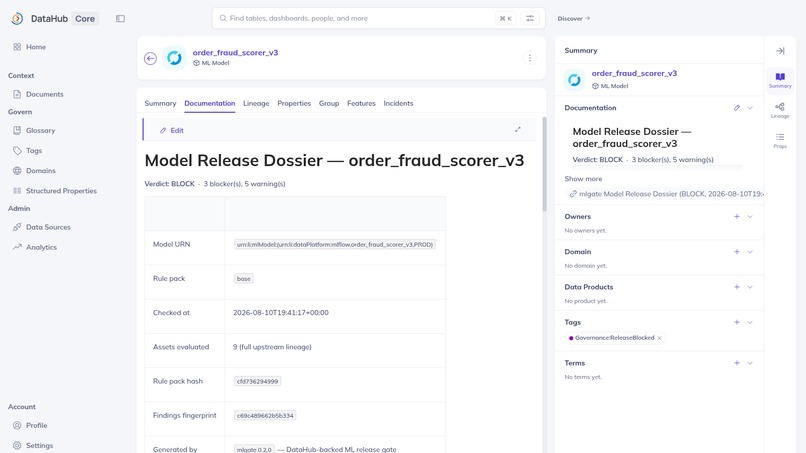Collapse the Owners section chevron
The width and height of the screenshot is (806, 453).
pyautogui.click(x=750, y=216)
